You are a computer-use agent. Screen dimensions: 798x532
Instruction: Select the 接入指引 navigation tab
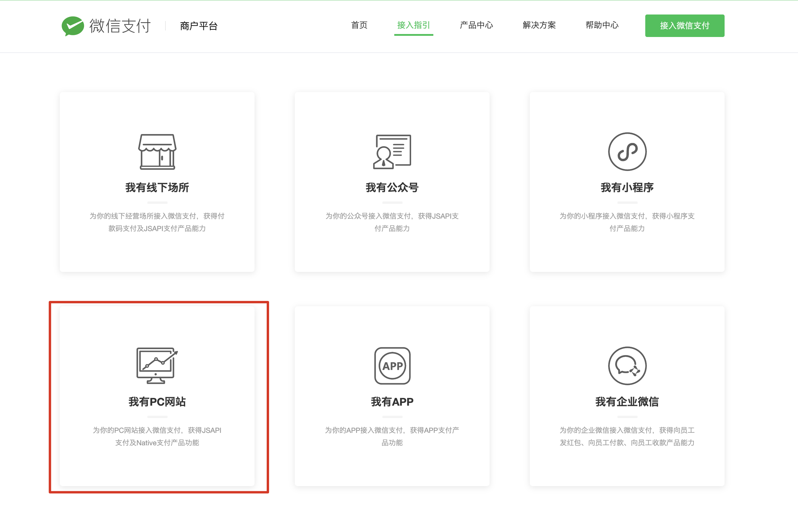(414, 25)
